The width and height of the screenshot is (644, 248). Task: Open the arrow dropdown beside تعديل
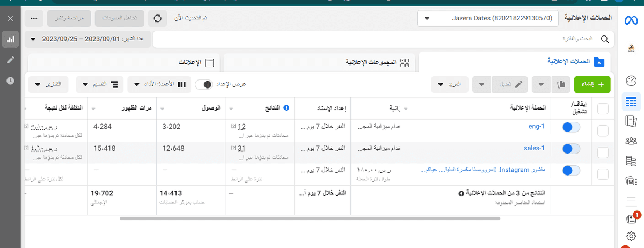(x=481, y=84)
